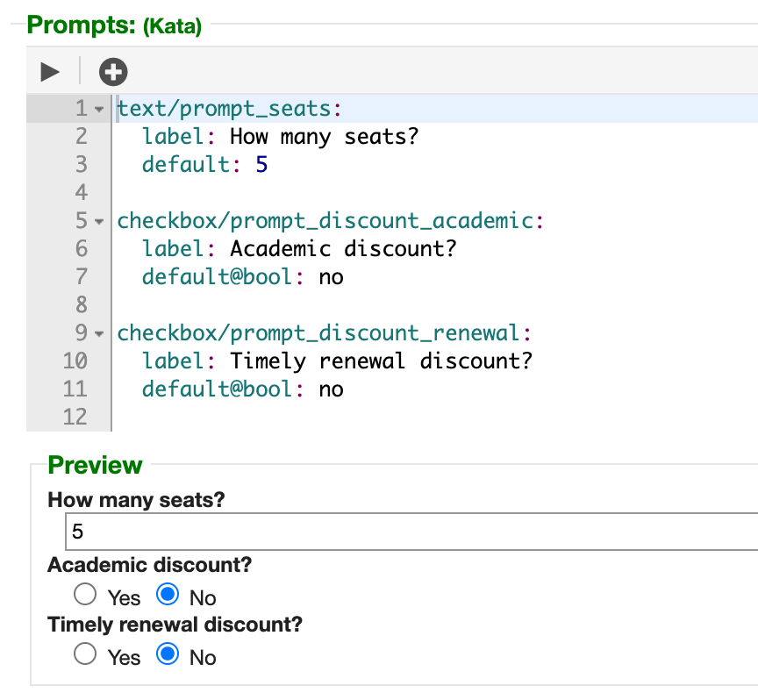Click line number 4 in editor gutter
The height and width of the screenshot is (700, 758).
(x=82, y=192)
